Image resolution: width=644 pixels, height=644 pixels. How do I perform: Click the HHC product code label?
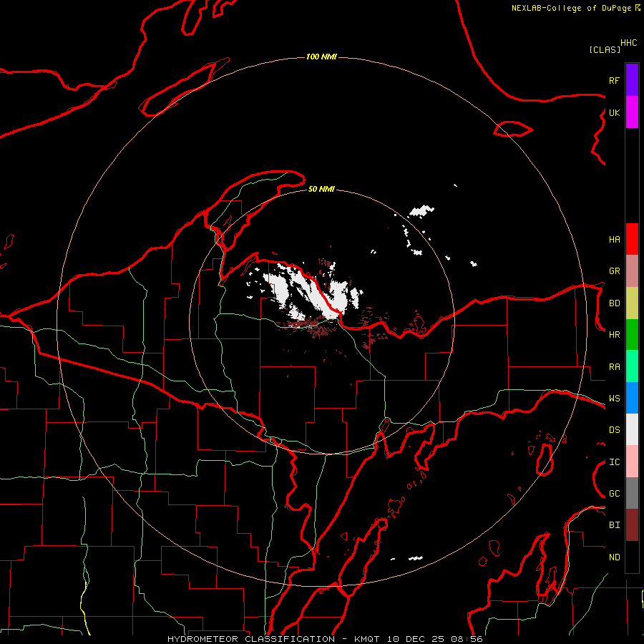629,43
